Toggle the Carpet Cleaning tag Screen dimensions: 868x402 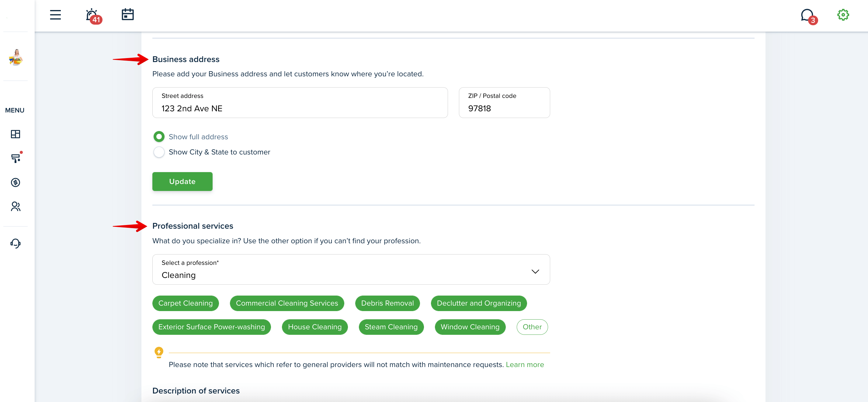(185, 303)
